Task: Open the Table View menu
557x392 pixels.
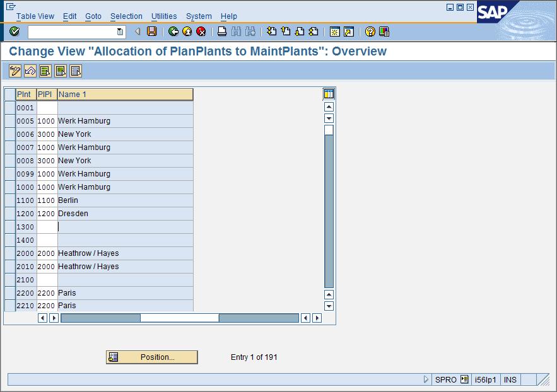Action: pyautogui.click(x=35, y=16)
